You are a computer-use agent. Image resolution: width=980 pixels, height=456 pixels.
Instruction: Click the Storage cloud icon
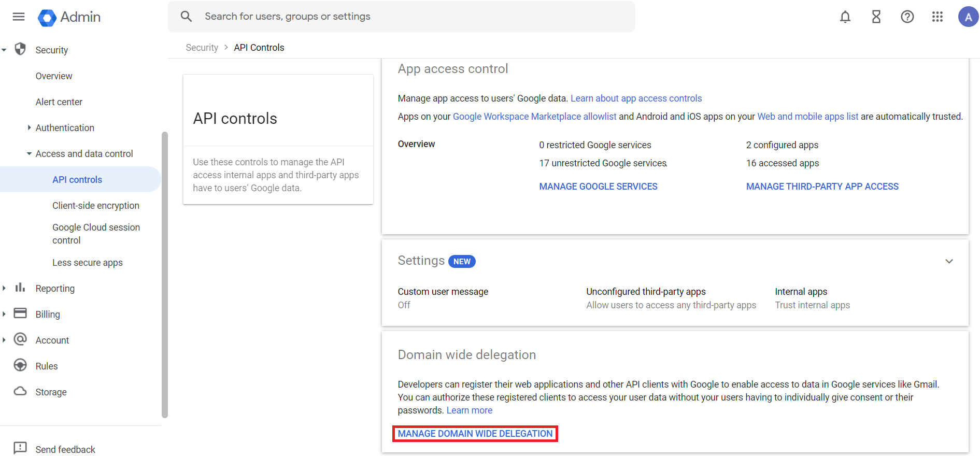click(20, 391)
